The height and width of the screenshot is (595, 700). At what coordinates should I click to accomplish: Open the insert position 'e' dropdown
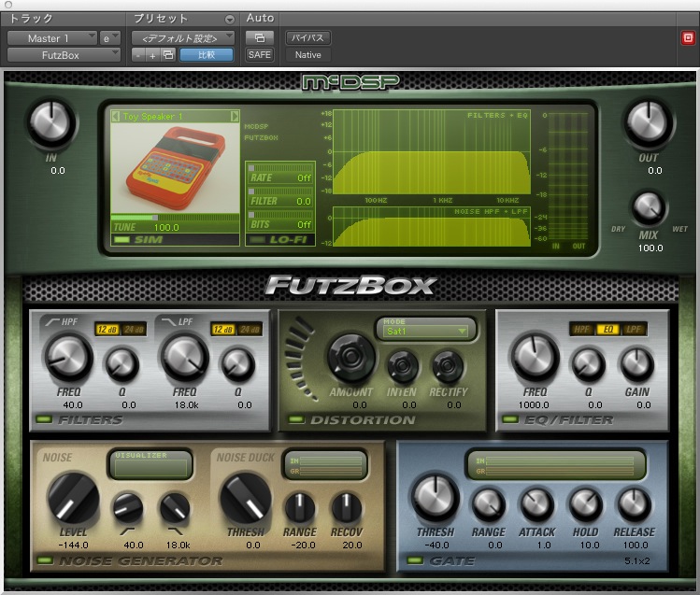pos(110,38)
